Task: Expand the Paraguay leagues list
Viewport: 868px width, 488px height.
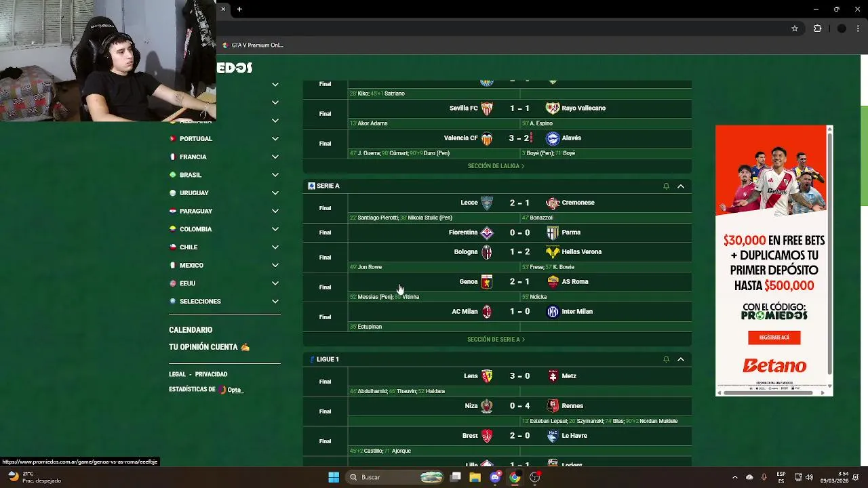Action: coord(275,211)
